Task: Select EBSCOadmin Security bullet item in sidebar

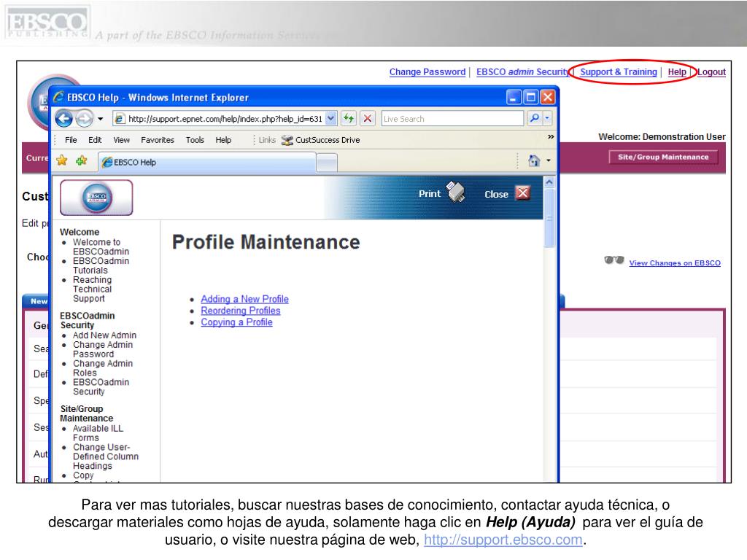Action: pyautogui.click(x=101, y=386)
